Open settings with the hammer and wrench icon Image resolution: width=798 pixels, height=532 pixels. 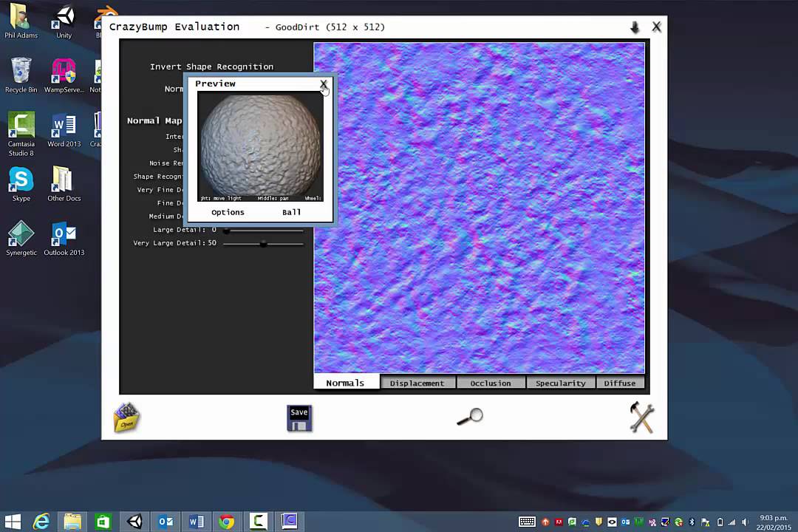(641, 417)
